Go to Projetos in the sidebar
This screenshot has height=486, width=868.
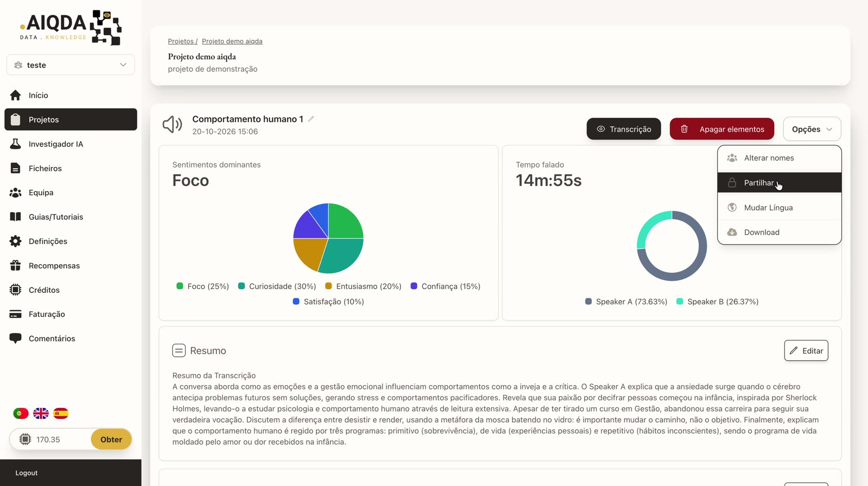coord(71,119)
